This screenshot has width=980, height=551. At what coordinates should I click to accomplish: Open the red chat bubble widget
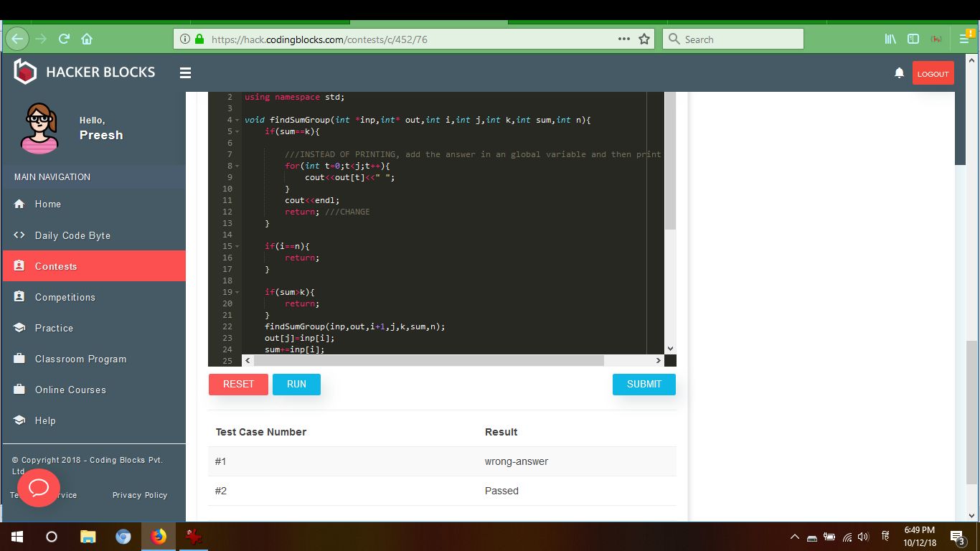[39, 488]
